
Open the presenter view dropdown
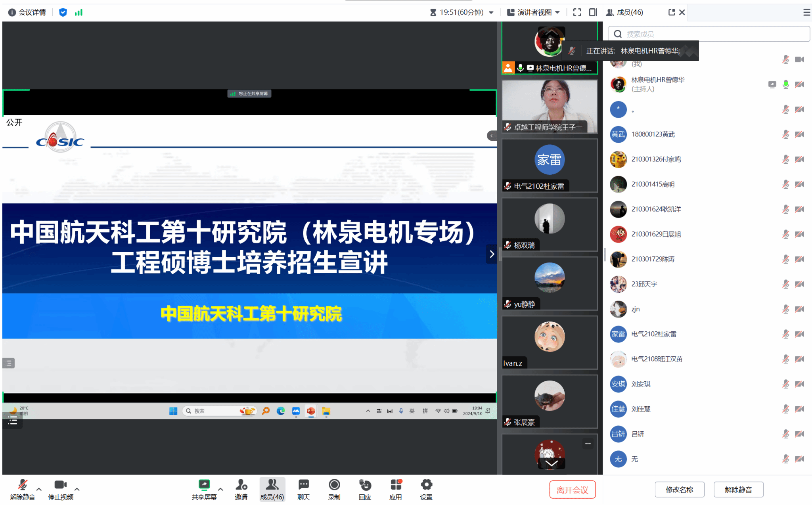533,12
